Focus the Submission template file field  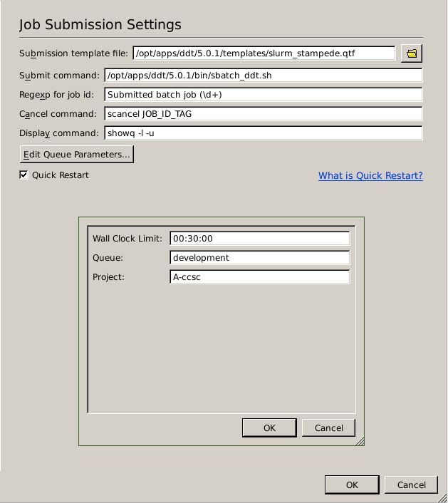pos(264,53)
